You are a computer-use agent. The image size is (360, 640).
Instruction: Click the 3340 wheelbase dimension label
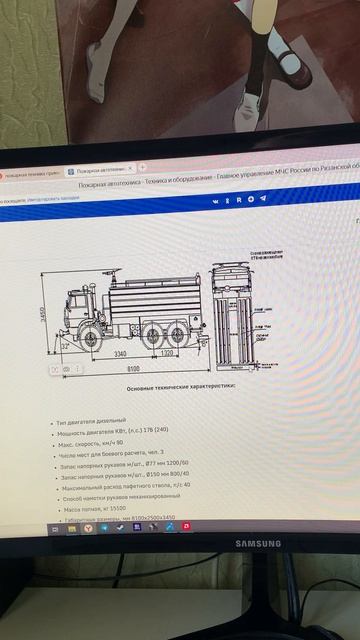click(120, 354)
